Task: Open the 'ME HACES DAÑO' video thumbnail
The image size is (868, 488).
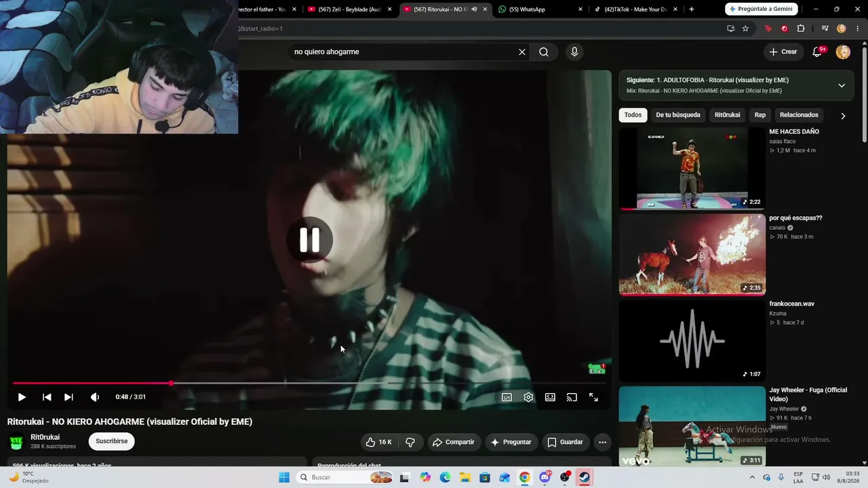Action: click(692, 168)
